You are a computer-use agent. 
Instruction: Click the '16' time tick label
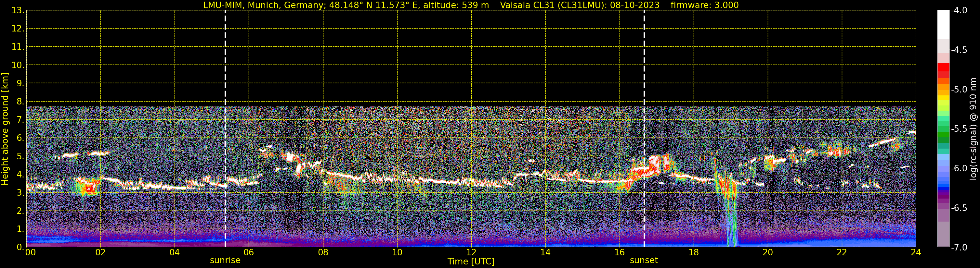620,252
